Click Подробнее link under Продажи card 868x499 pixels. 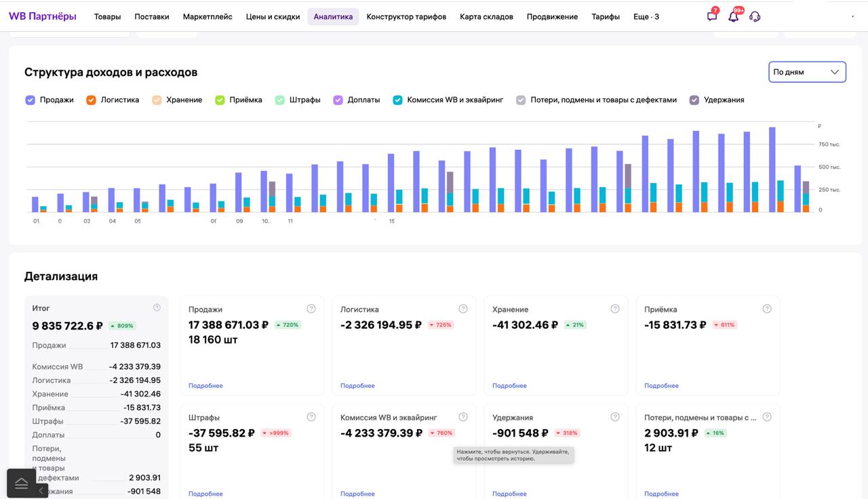205,386
